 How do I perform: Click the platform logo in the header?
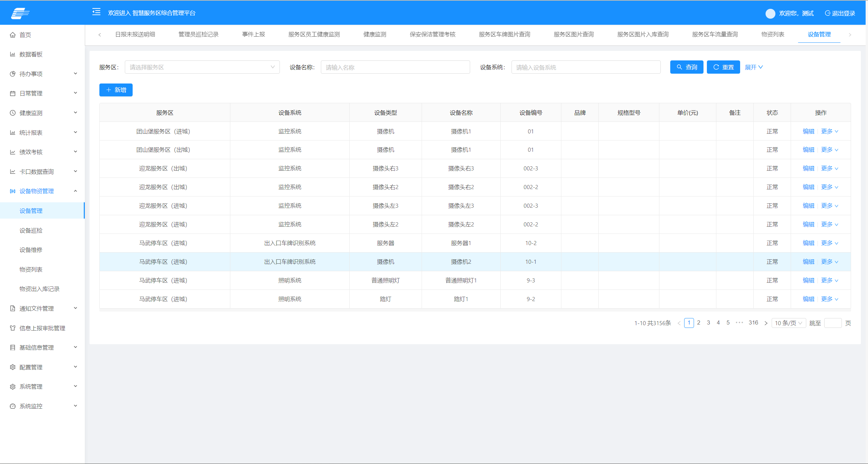pos(20,13)
